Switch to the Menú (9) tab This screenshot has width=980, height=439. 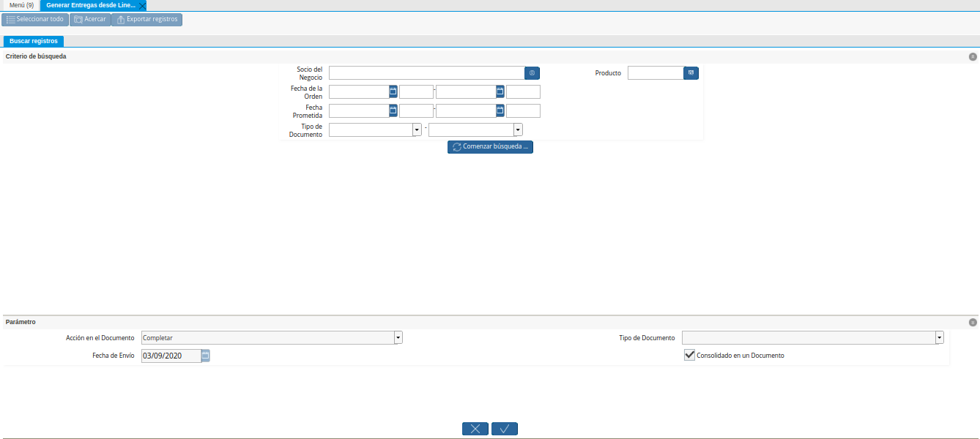pos(21,5)
